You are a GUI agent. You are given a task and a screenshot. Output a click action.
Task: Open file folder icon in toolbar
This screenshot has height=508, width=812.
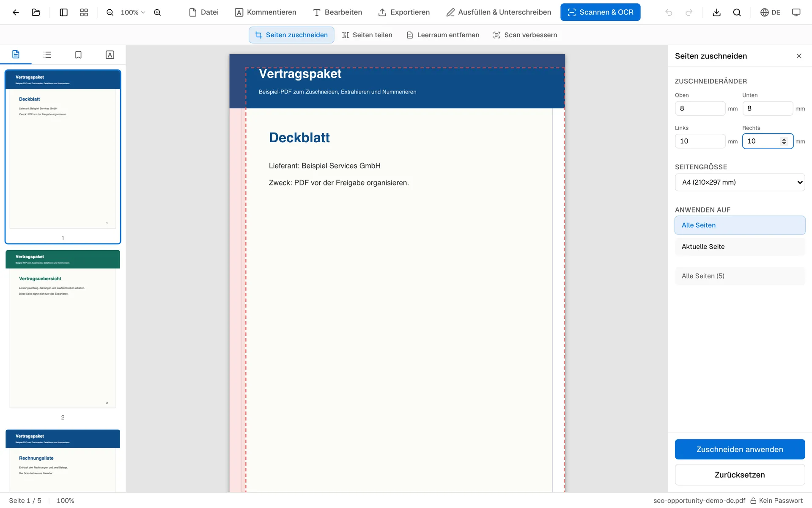[x=36, y=12]
